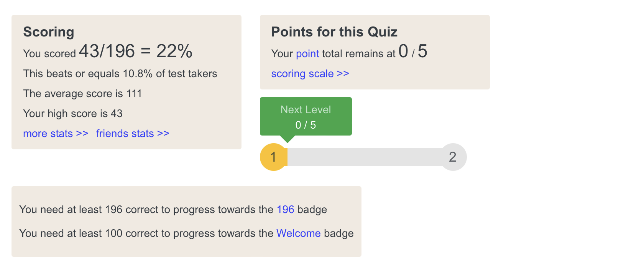Open the more stats link
Image resolution: width=644 pixels, height=263 pixels.
[56, 134]
